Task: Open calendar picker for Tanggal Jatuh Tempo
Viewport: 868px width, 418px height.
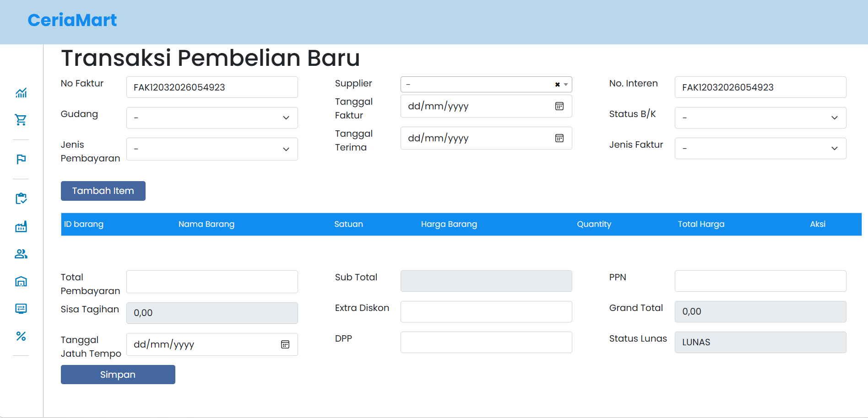Action: [x=285, y=344]
